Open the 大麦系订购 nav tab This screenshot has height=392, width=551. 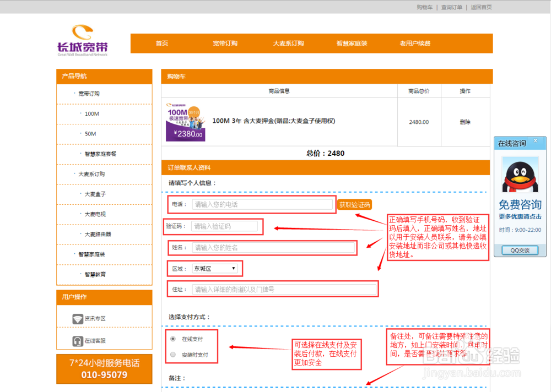click(x=289, y=43)
